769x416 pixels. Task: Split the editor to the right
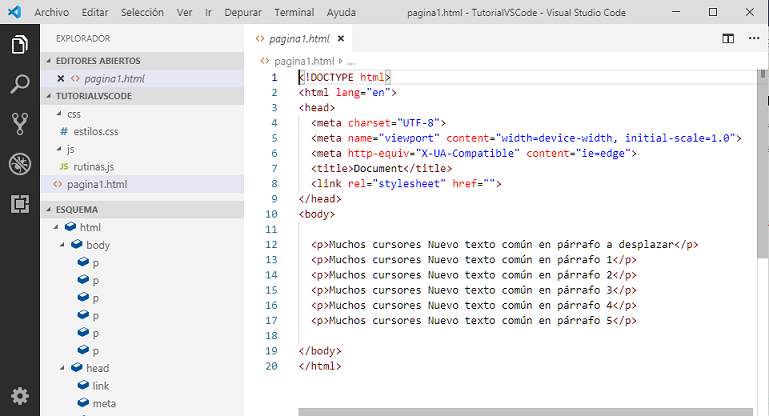728,38
